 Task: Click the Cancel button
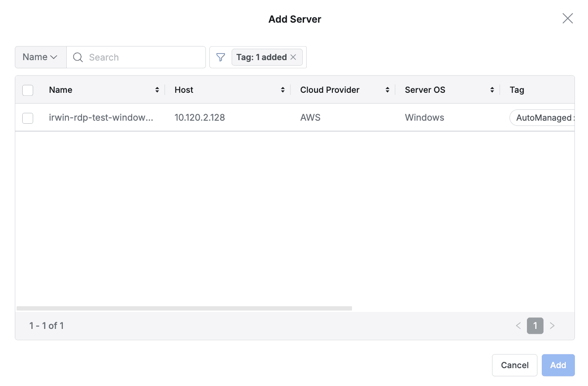[x=514, y=365]
